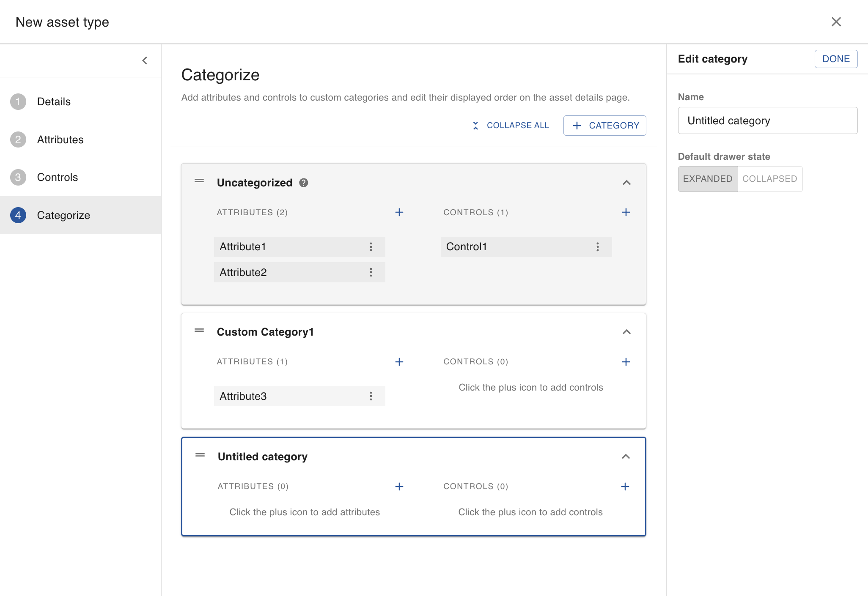This screenshot has width=868, height=596.
Task: Collapse the Untitled category section
Action: pos(626,457)
